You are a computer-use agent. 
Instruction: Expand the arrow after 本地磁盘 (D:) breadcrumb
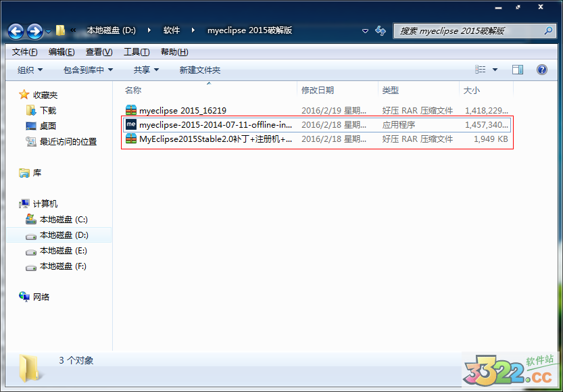[149, 30]
